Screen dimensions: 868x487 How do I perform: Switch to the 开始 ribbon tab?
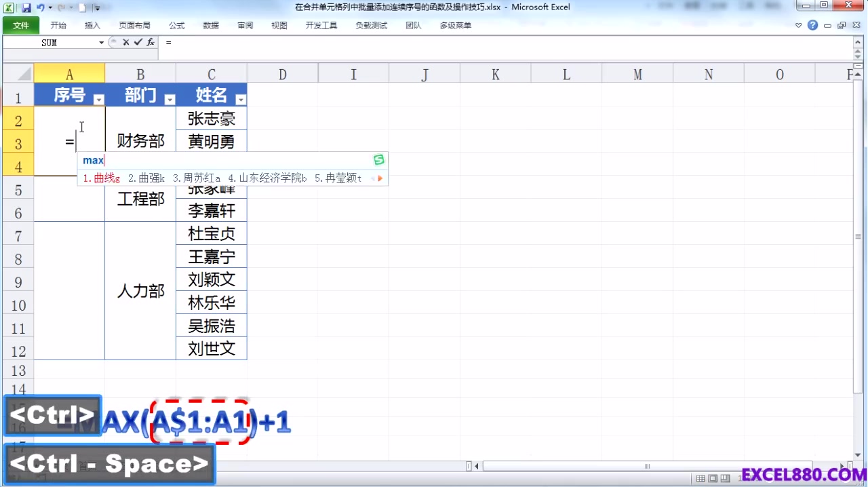point(58,25)
